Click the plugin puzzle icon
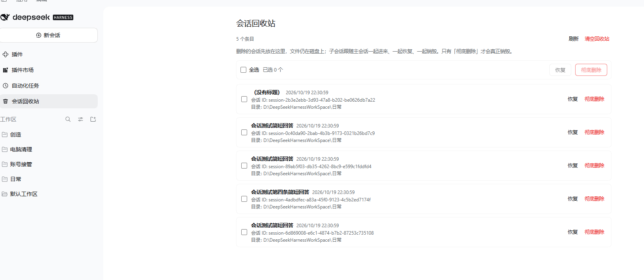644x280 pixels. click(5, 54)
